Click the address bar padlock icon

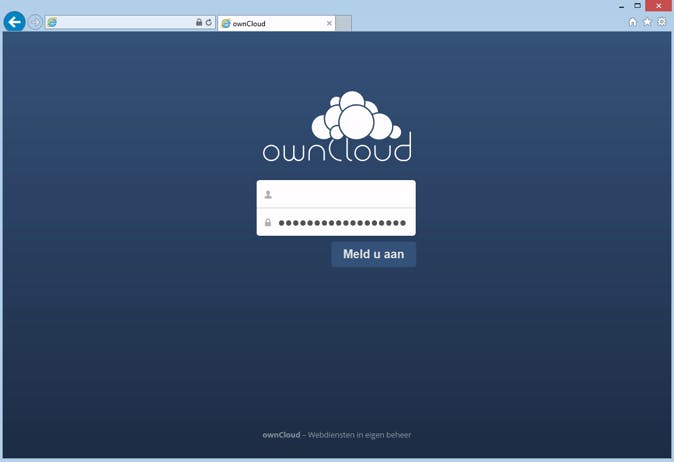pos(199,22)
